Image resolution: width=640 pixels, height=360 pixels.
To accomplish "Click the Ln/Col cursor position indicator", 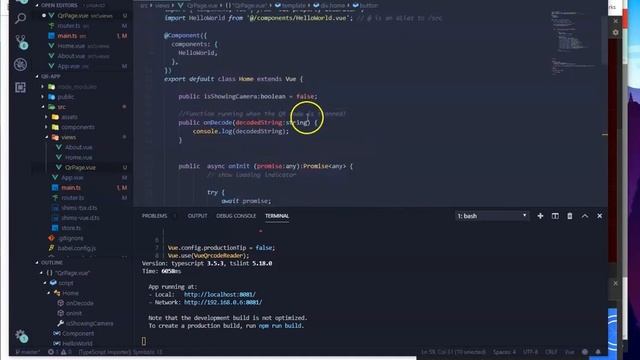I will pos(453,352).
